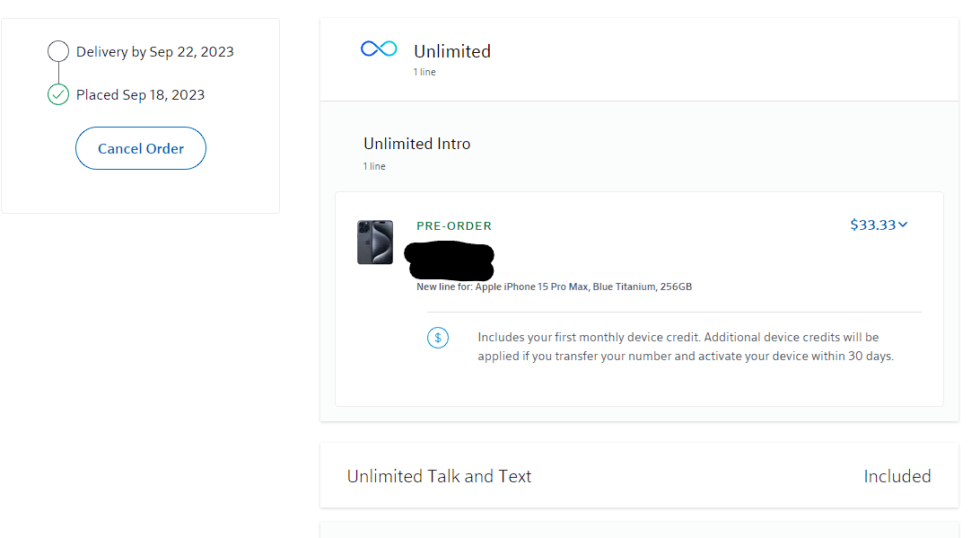The width and height of the screenshot is (980, 538).
Task: Click the redacted black name area
Action: click(x=450, y=259)
